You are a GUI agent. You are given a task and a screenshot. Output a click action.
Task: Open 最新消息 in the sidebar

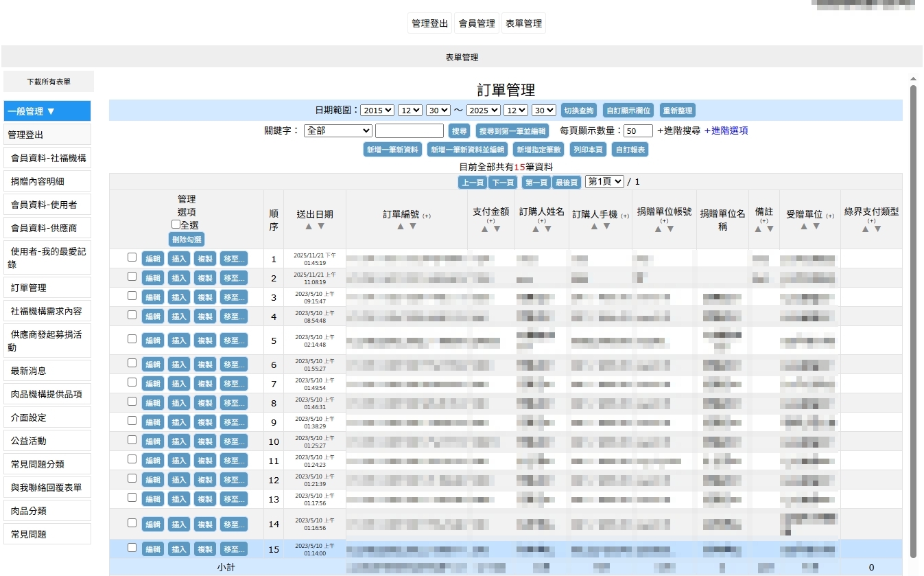pos(47,371)
